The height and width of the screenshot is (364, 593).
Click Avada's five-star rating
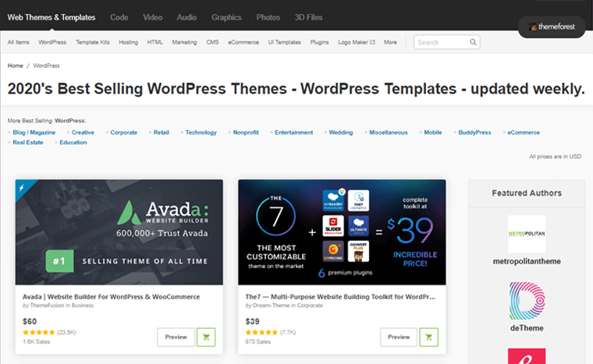(x=38, y=333)
